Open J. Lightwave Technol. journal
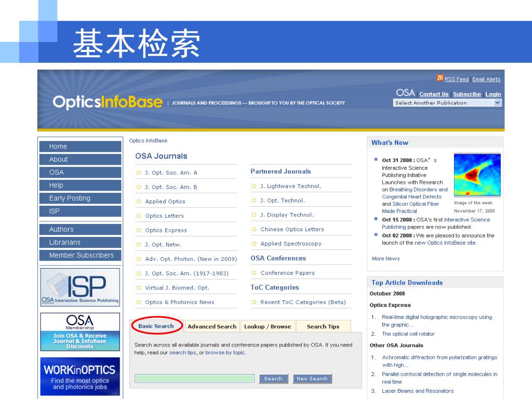The width and height of the screenshot is (532, 399). pyautogui.click(x=290, y=186)
